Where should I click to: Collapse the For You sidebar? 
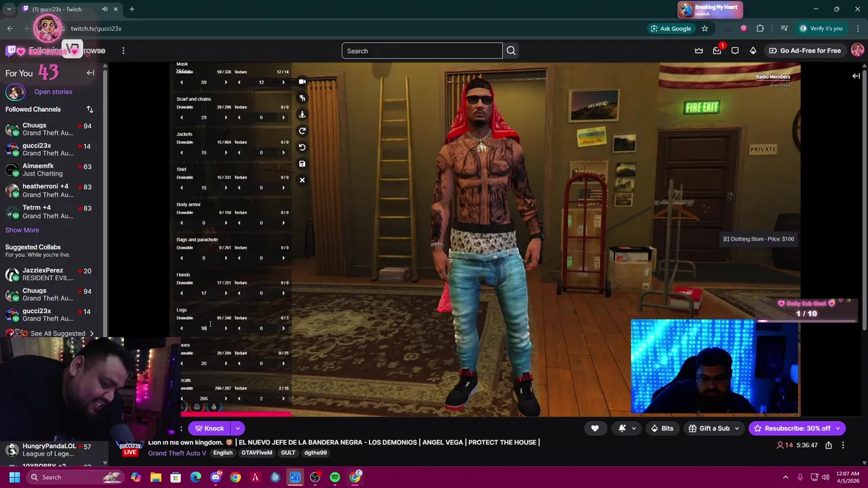coord(90,73)
